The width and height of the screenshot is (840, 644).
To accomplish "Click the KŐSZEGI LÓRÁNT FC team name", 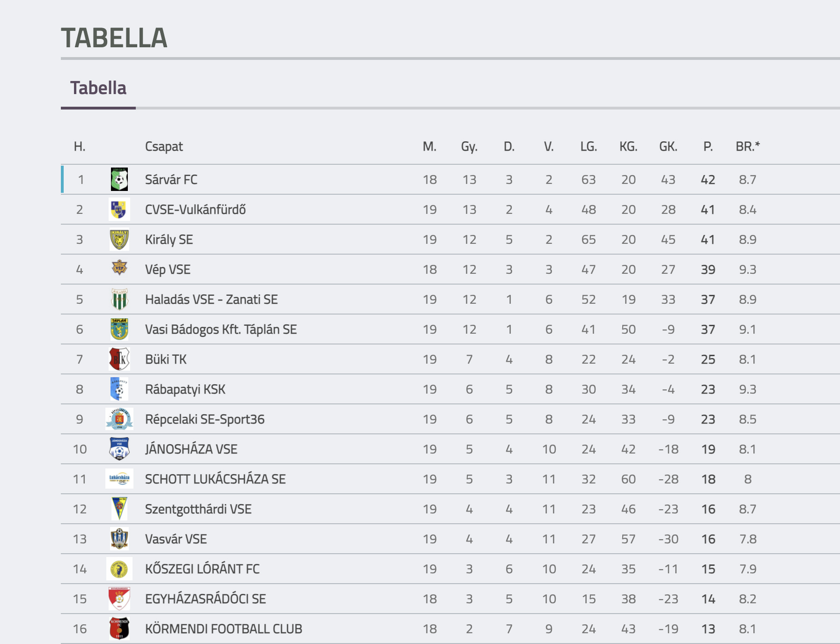I will click(x=202, y=569).
